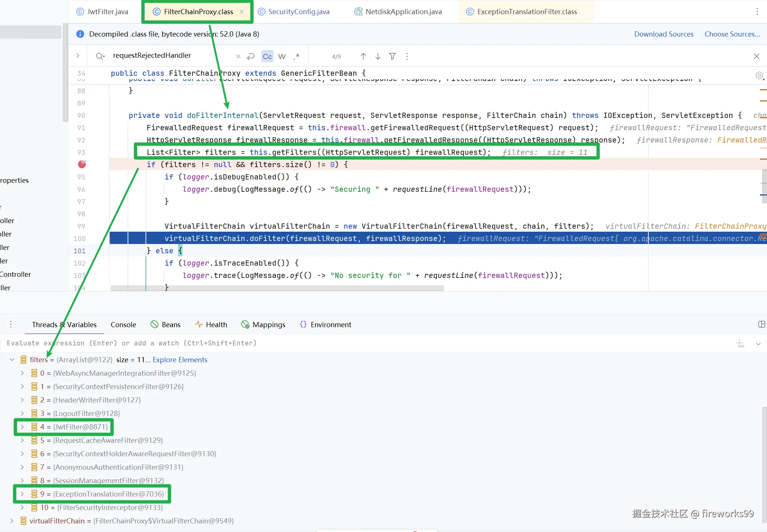
Task: Select the Threads & Variables tab
Action: click(x=64, y=325)
